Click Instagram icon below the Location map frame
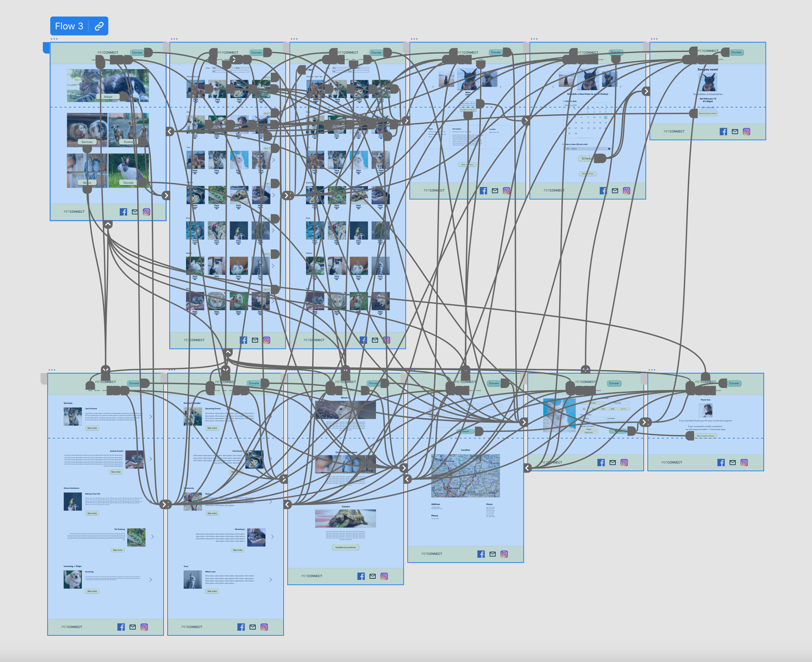812x662 pixels. click(504, 554)
